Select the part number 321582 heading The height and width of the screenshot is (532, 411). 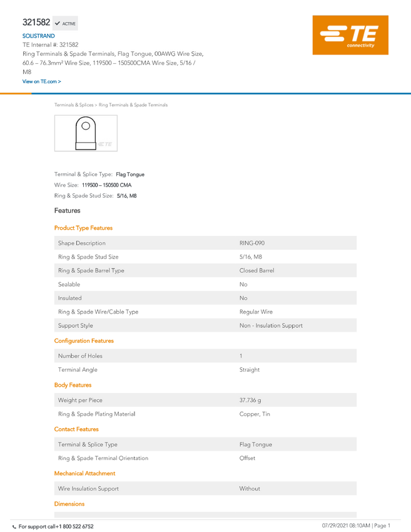36,23
